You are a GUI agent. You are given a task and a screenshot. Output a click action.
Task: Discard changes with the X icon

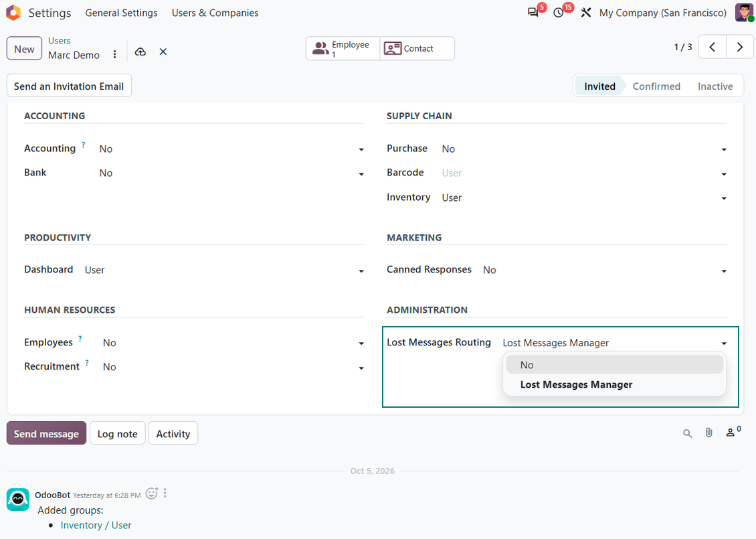click(163, 52)
